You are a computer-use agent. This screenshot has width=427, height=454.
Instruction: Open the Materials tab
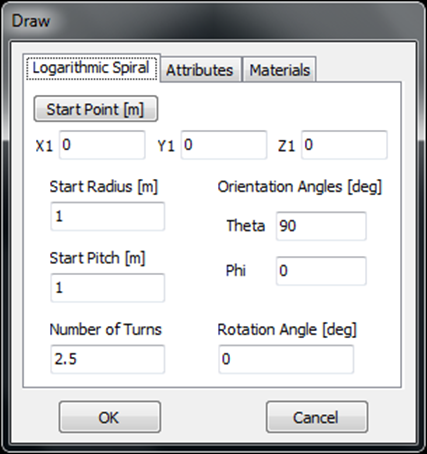[x=279, y=70]
